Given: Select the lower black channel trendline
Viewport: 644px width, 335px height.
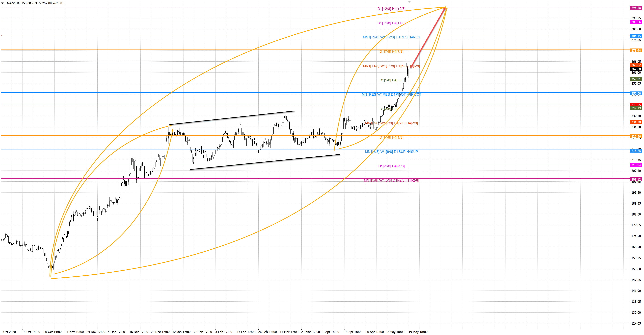Looking at the screenshot, I should [265, 162].
